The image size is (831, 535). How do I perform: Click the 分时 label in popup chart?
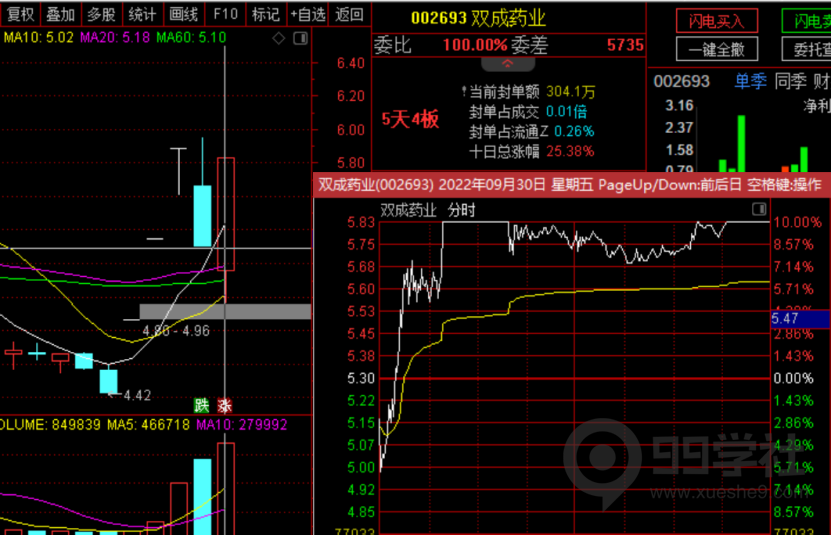coord(461,211)
